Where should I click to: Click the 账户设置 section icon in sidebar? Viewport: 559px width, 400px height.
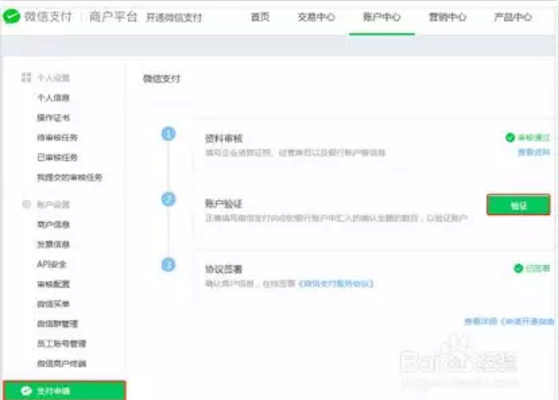click(26, 204)
